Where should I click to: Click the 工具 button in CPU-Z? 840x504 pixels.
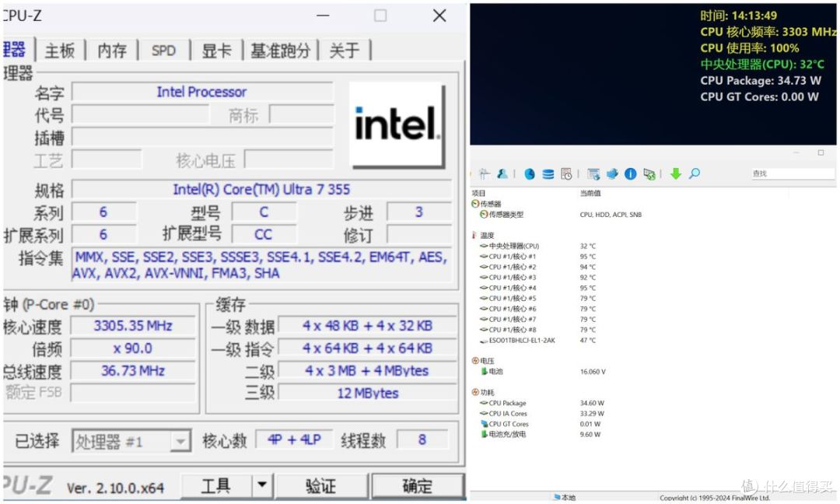[216, 486]
